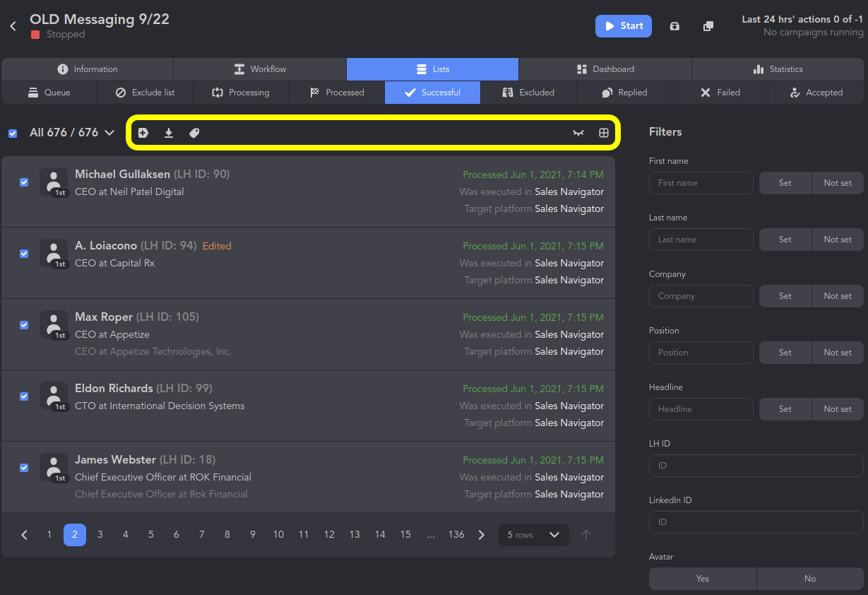868x595 pixels.
Task: Click the download export icon
Action: tap(169, 133)
